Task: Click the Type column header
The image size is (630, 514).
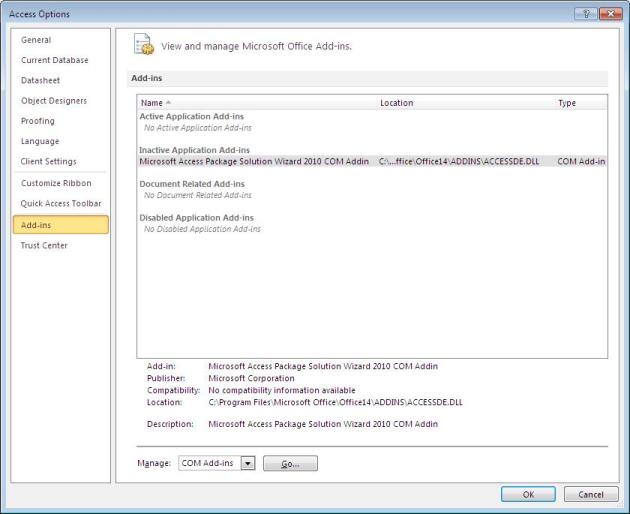Action: click(567, 103)
